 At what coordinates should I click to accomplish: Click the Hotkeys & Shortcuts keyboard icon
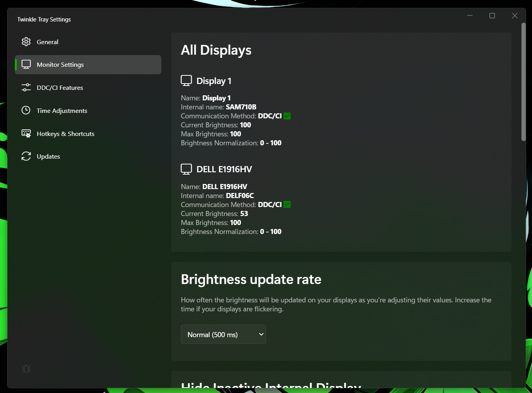(x=26, y=133)
